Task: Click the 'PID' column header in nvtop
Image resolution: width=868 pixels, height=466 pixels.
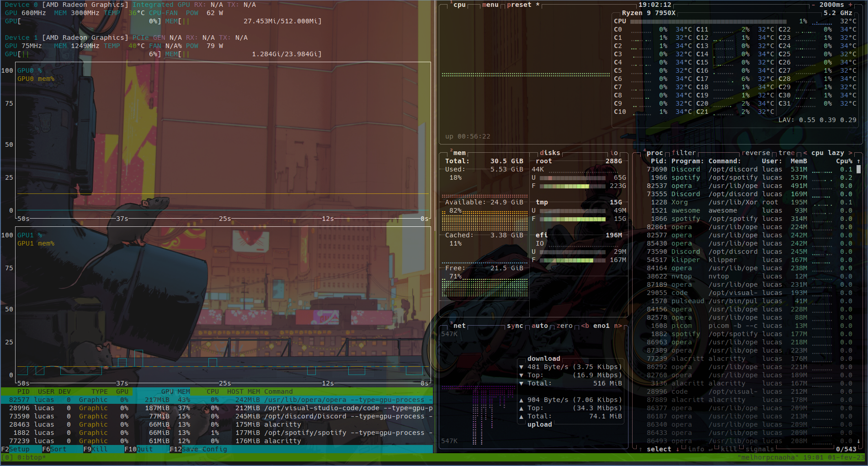Action: click(23, 391)
